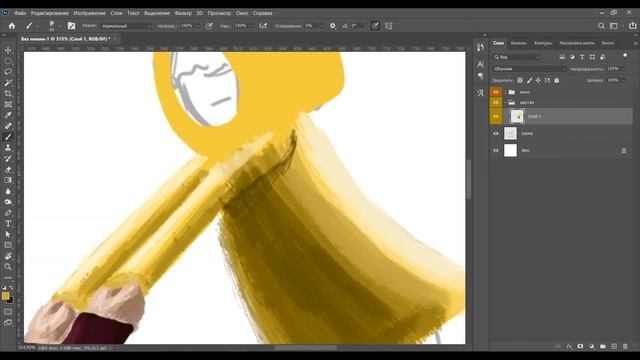The image size is (640, 360).
Task: Select the Frame tool
Action: coord(8,104)
